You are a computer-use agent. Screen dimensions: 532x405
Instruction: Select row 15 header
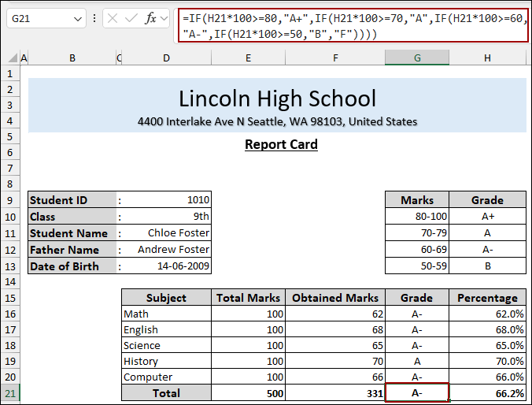point(10,298)
